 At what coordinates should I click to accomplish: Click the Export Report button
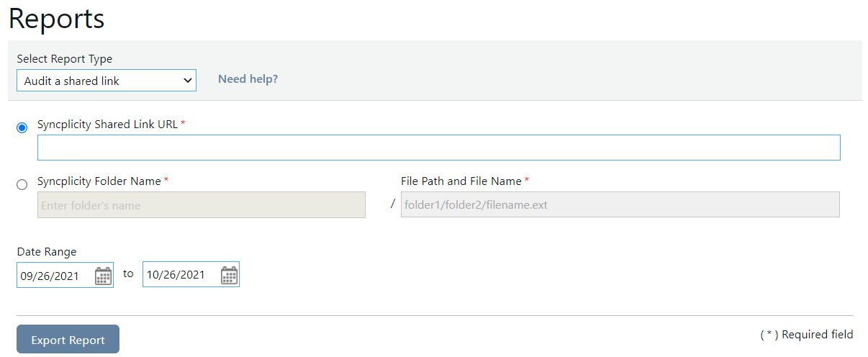pos(68,340)
